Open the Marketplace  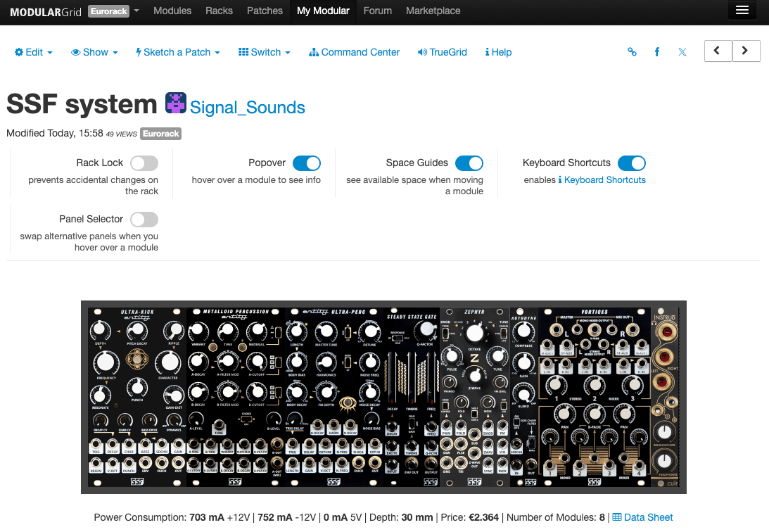[x=433, y=11]
